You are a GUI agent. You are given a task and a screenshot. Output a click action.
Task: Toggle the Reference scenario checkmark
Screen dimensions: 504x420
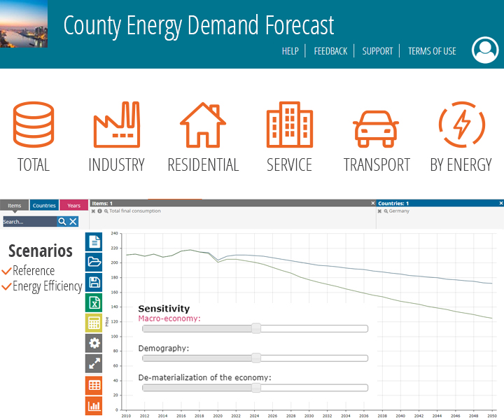(7, 271)
